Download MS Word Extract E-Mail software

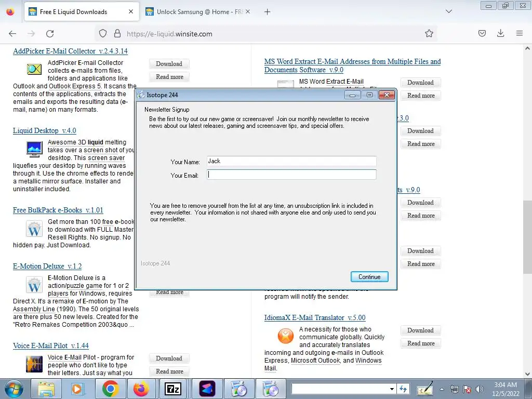[x=421, y=83]
